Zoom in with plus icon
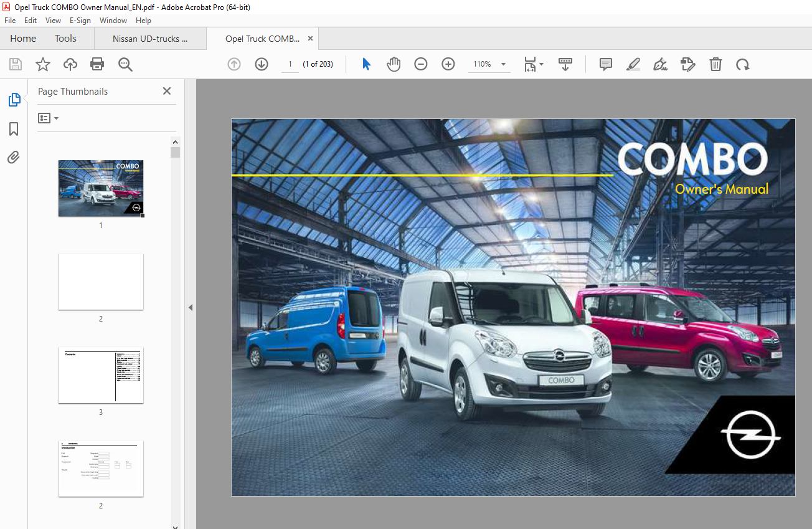Viewport: 812px width, 529px height. (x=448, y=64)
